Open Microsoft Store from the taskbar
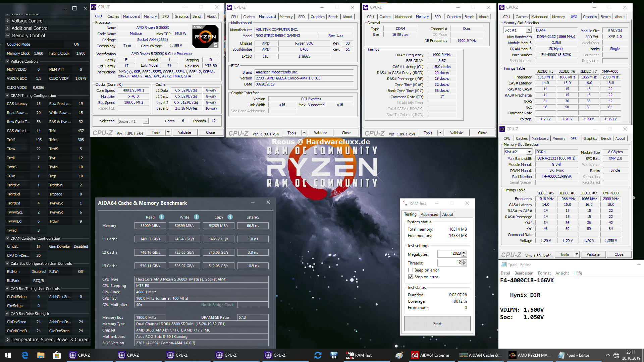 (x=57, y=355)
